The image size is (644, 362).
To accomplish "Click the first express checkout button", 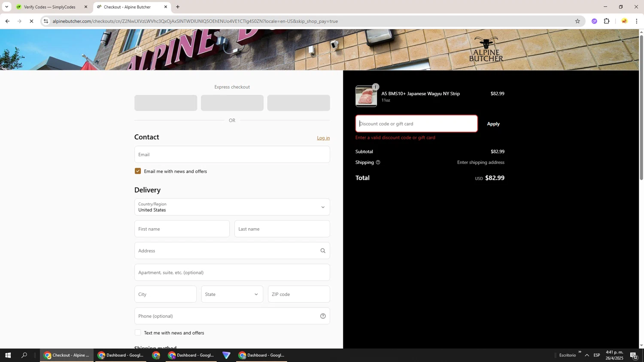I will [166, 103].
